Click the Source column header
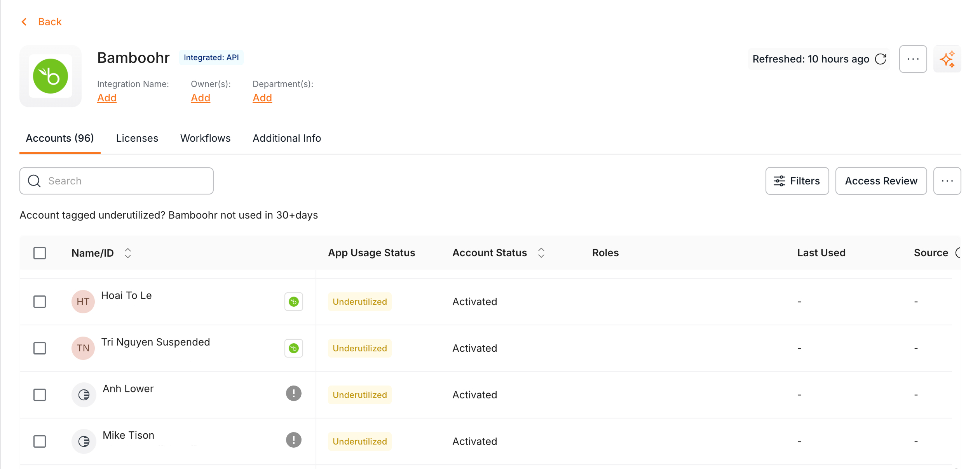Image resolution: width=980 pixels, height=469 pixels. coord(931,253)
